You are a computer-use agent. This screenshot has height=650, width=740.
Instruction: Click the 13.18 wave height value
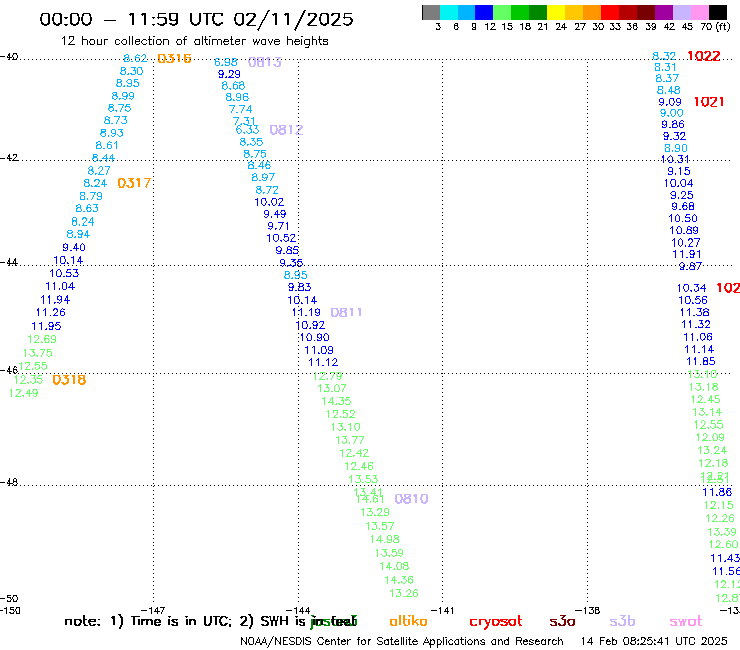tap(704, 388)
